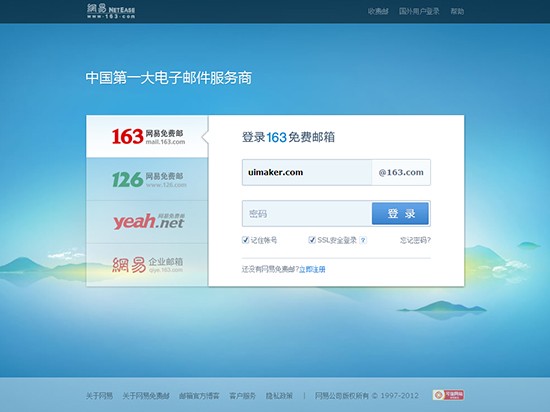Click the NetEase 163.com logo in header
The height and width of the screenshot is (412, 550).
111,11
